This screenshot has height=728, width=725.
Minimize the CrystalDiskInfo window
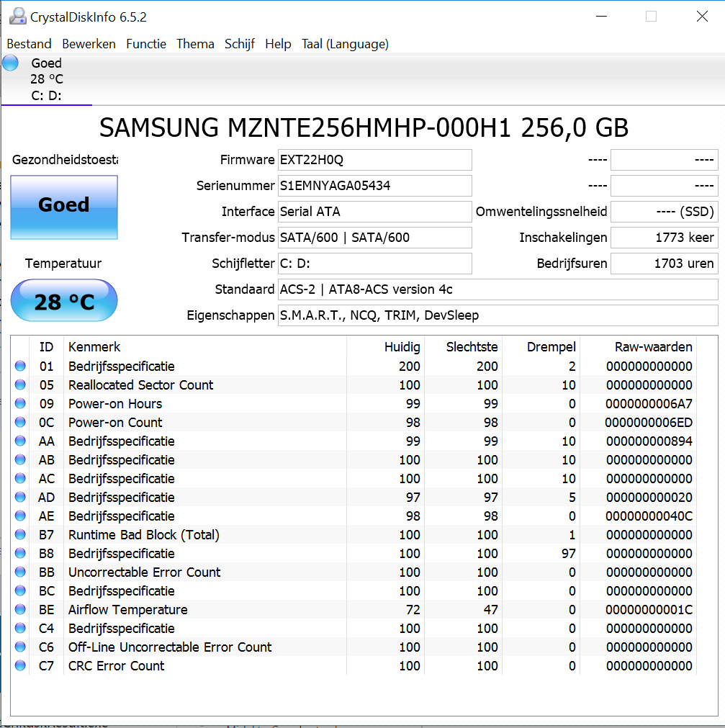point(602,17)
